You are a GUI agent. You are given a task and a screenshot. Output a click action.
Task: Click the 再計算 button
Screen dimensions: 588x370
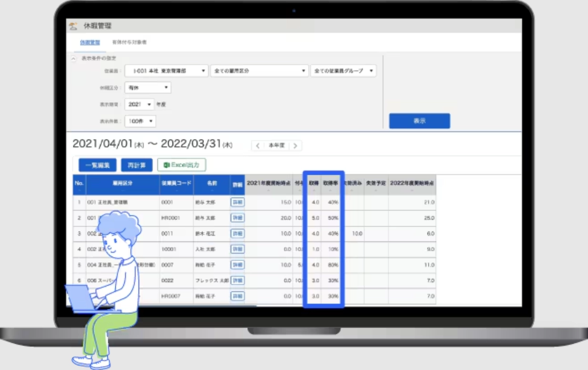(137, 165)
